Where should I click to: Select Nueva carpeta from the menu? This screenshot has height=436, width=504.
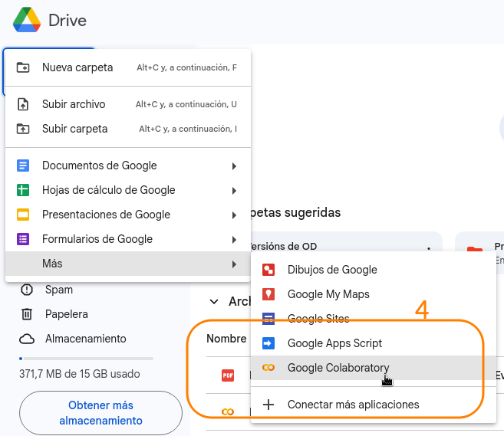pyautogui.click(x=128, y=67)
